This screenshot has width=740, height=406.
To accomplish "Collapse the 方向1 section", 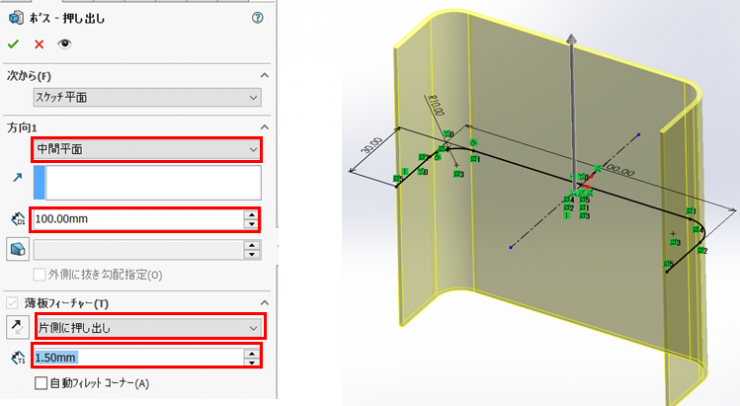I will (x=264, y=127).
